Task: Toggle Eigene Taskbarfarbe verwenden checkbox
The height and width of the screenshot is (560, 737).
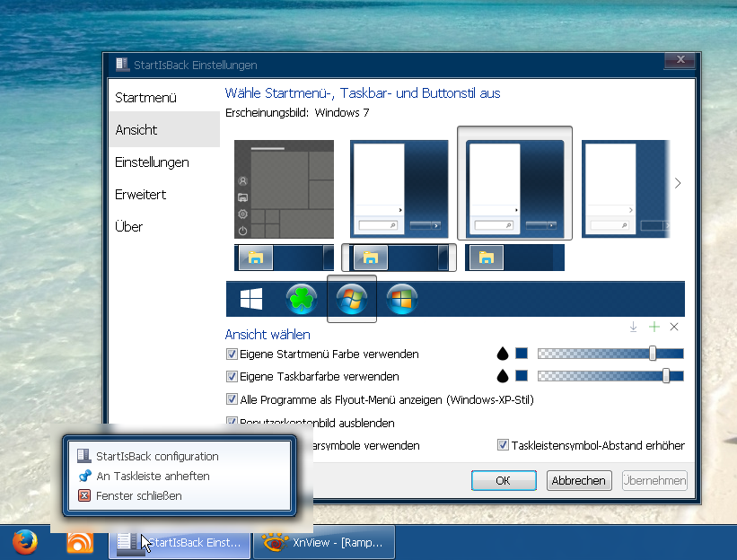Action: pyautogui.click(x=232, y=376)
